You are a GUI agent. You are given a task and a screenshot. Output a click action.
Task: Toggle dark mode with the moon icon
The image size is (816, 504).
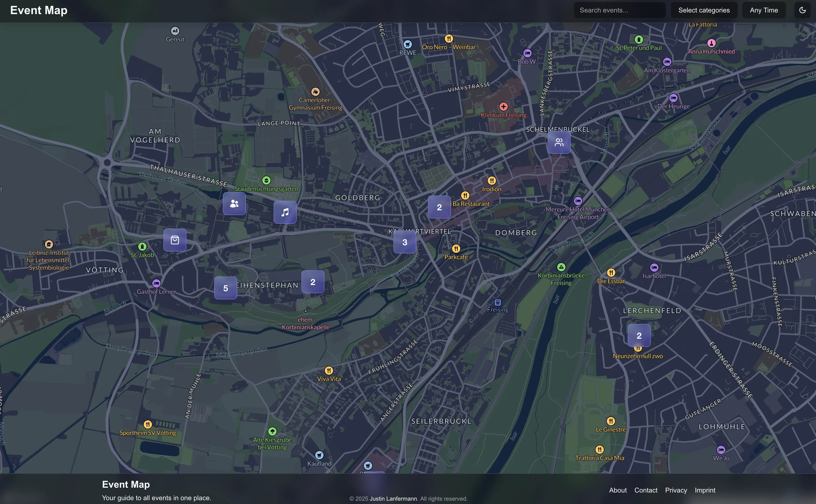click(802, 10)
